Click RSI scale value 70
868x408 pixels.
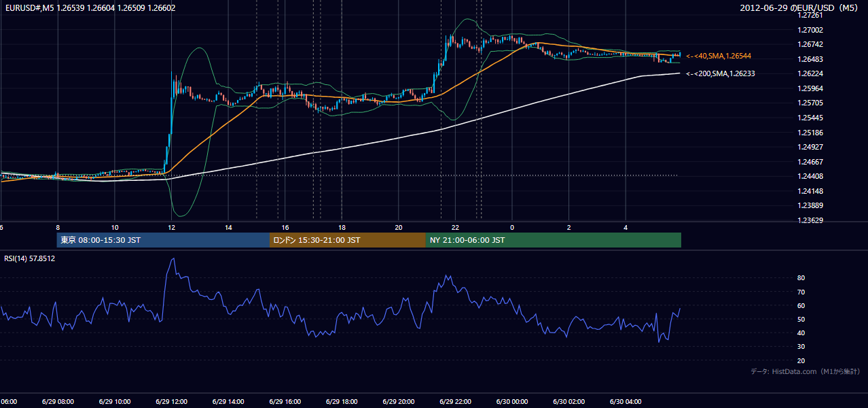(x=801, y=292)
